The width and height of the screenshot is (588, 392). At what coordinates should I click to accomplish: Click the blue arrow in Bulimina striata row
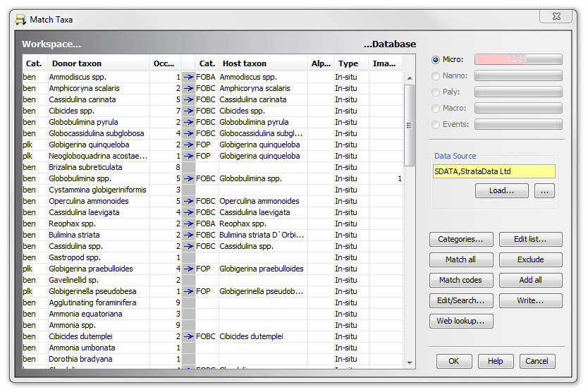188,235
